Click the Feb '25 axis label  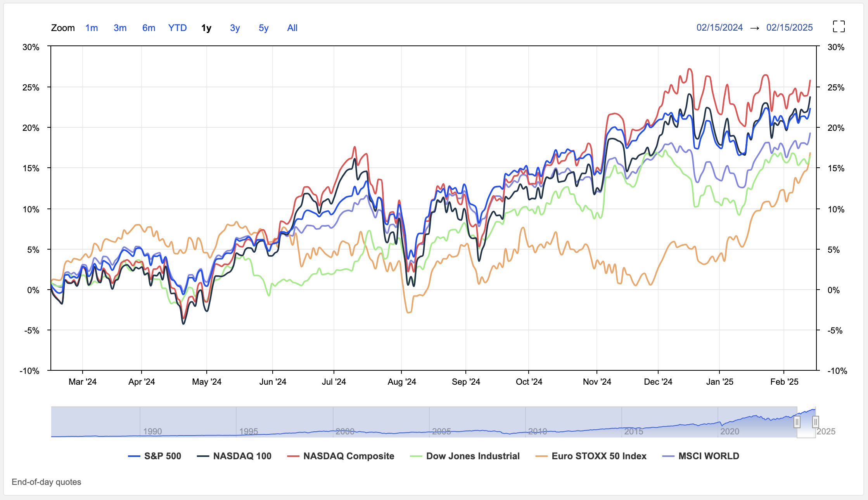click(784, 382)
